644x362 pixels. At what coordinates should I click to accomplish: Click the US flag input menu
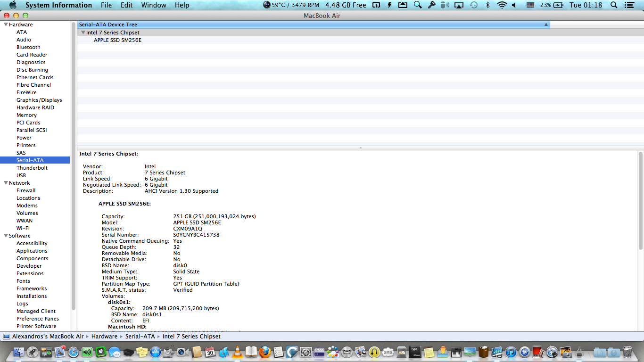click(x=530, y=5)
